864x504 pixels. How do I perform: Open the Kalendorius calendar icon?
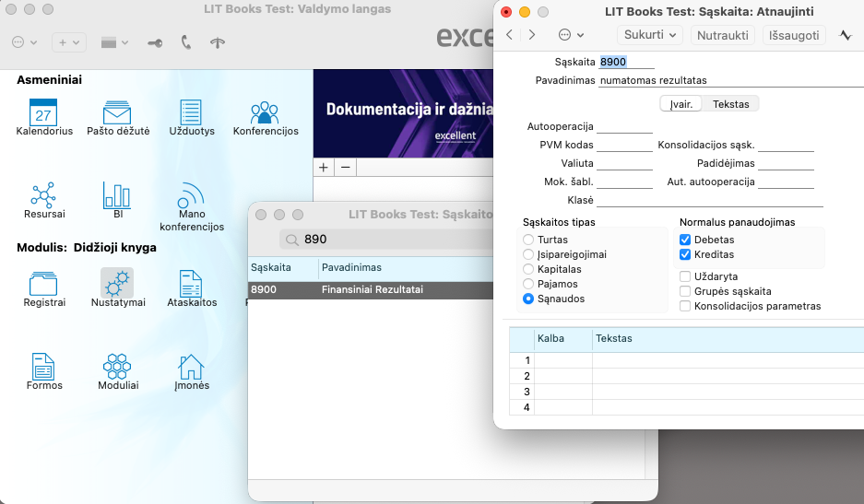tap(43, 112)
